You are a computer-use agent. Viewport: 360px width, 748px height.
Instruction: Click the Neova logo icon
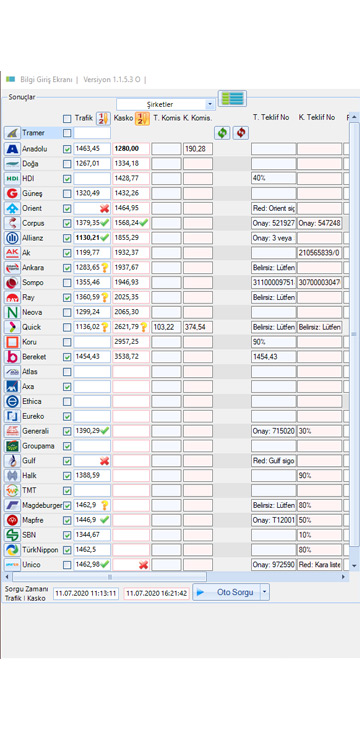coord(12,312)
